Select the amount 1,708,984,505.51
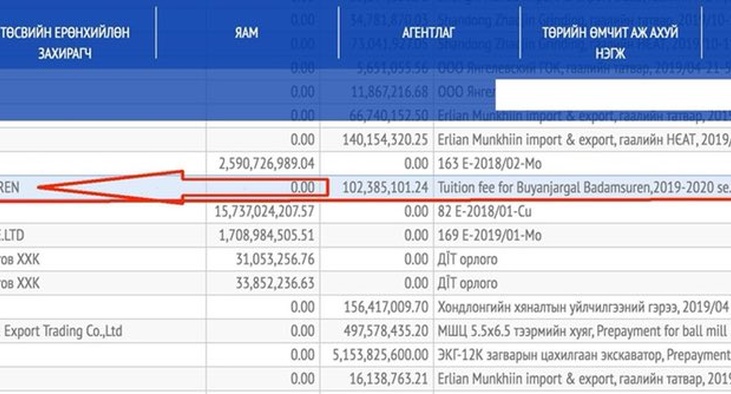Screen dimensions: 731x394 tap(267, 235)
